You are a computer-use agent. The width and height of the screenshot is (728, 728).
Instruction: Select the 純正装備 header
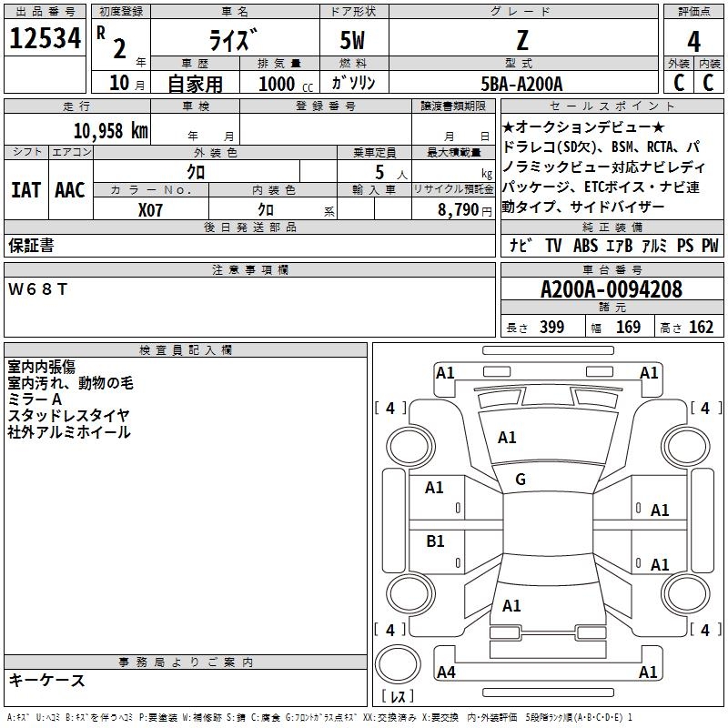click(612, 227)
